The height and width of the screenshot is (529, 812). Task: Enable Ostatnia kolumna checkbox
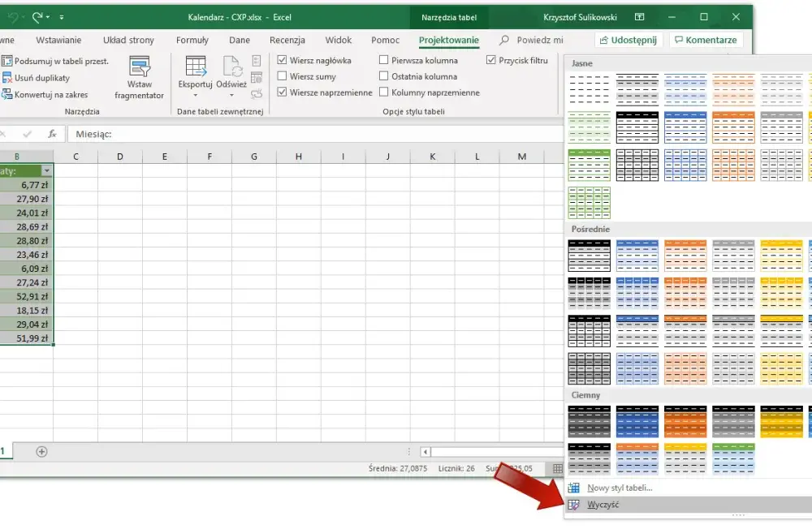click(384, 76)
